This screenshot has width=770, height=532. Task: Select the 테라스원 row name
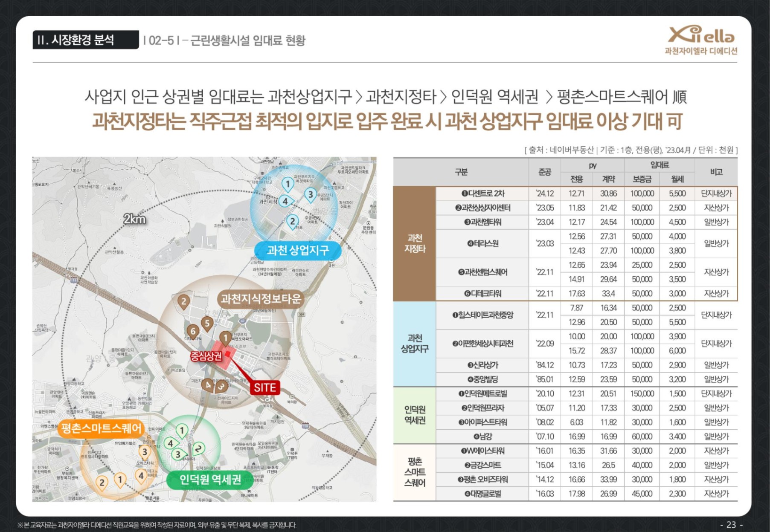click(482, 243)
